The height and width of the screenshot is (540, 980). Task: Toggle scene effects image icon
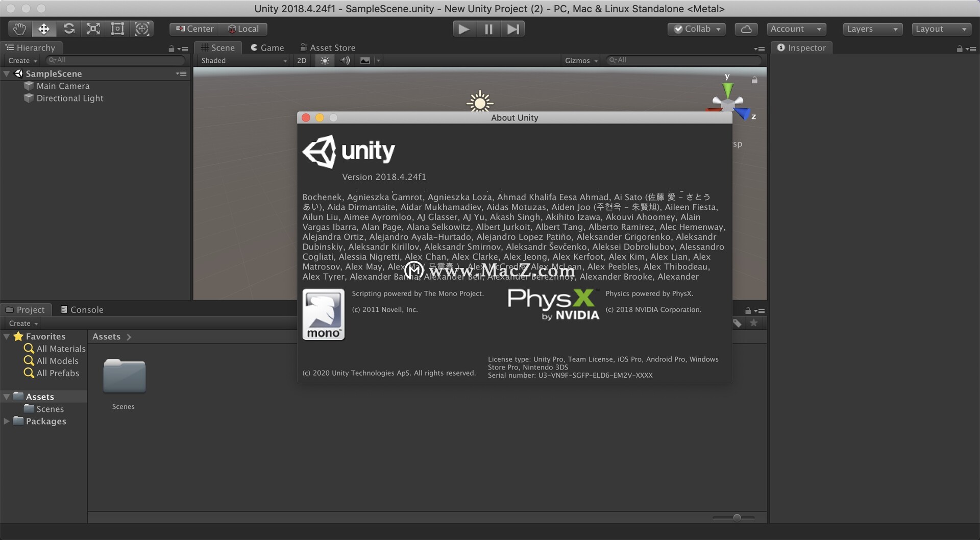pos(365,60)
